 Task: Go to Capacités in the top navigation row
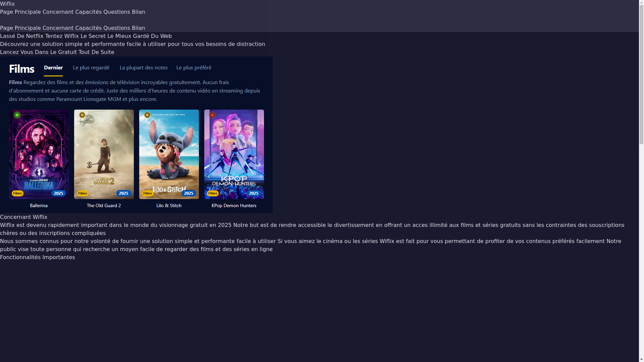88,12
